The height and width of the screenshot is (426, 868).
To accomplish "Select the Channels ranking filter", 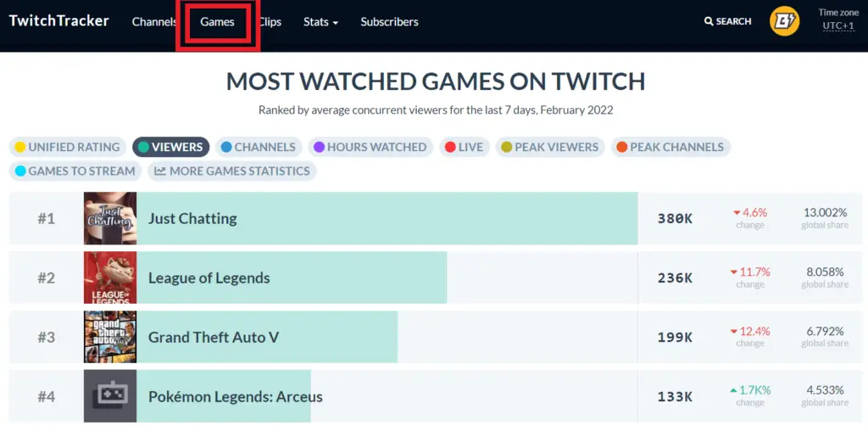I will pos(259,148).
